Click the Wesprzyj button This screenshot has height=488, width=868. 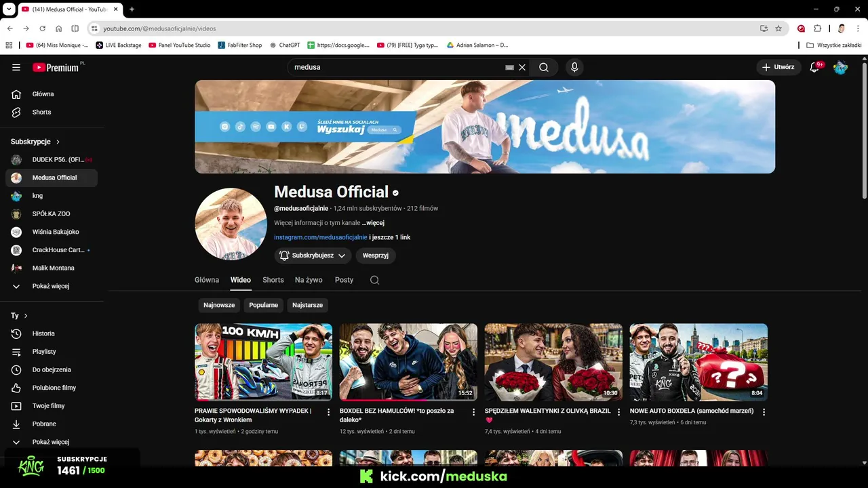376,256
